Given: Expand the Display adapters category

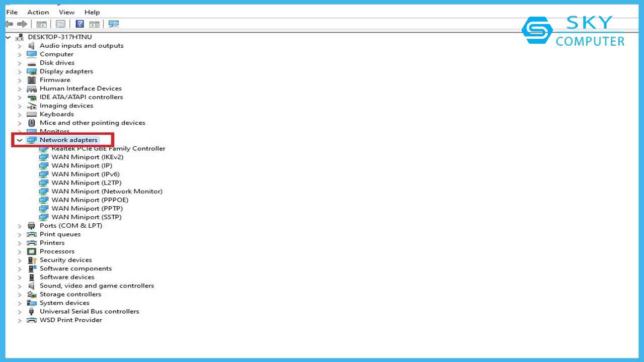Looking at the screenshot, I should (20, 71).
